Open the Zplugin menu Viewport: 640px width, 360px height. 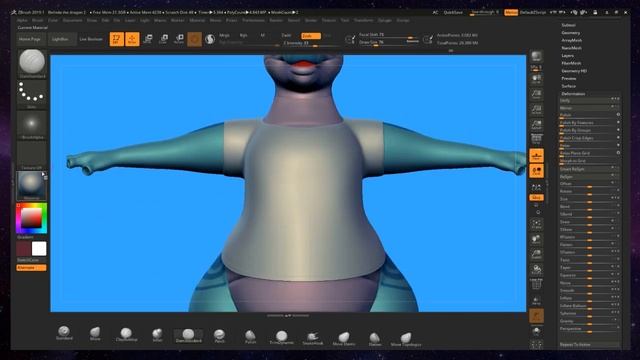[384, 20]
